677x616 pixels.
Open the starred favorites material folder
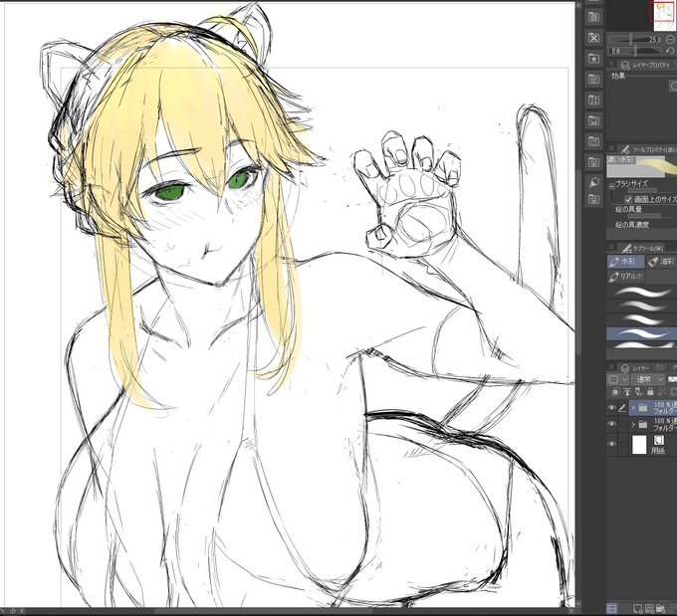click(x=594, y=59)
